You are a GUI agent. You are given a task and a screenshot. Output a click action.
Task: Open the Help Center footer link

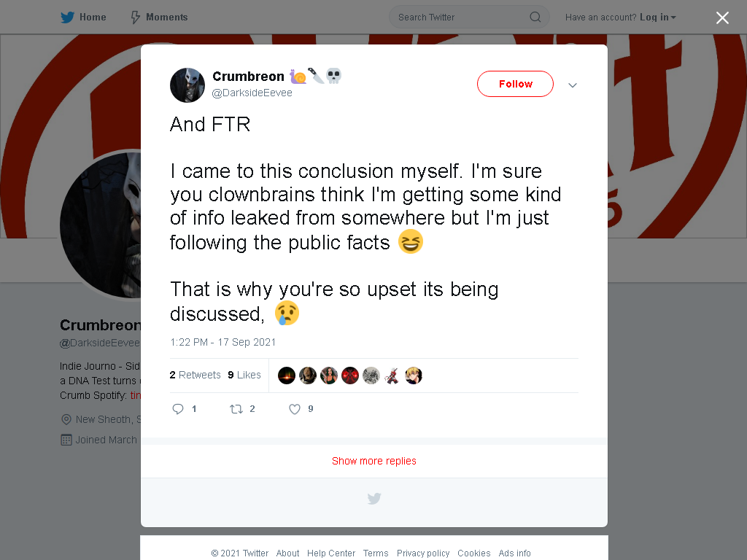pos(331,553)
